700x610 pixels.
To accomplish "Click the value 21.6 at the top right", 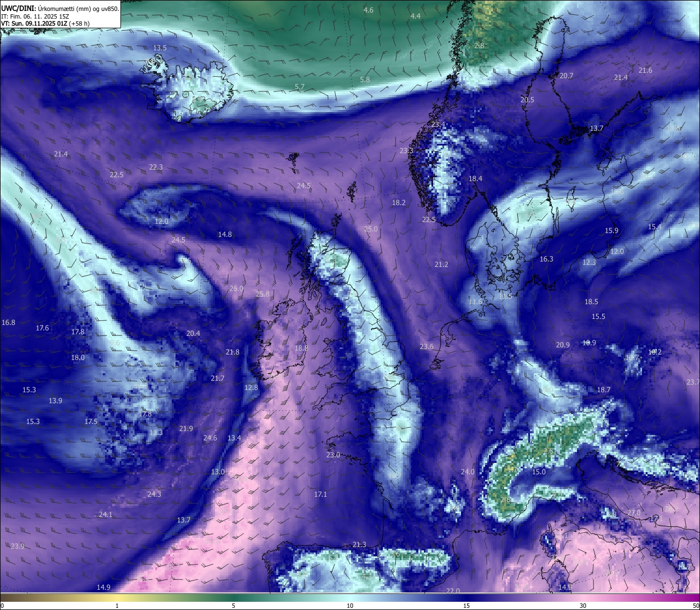I will 645,71.
